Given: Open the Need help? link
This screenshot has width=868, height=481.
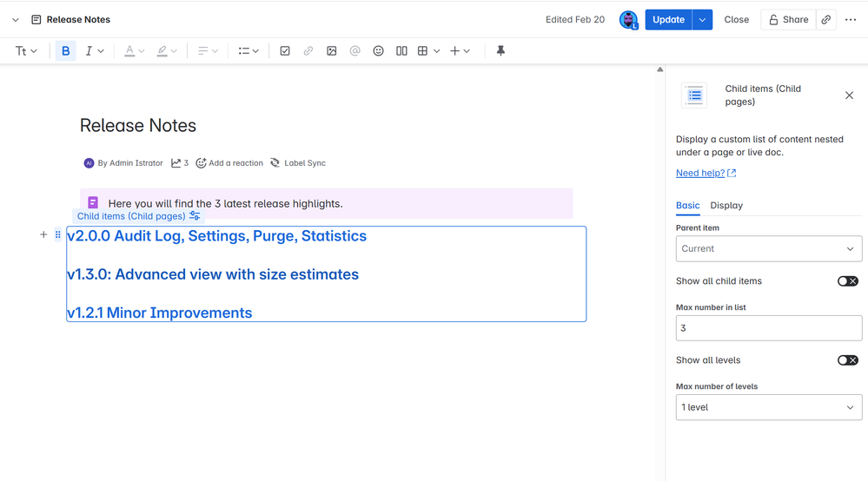Looking at the screenshot, I should [x=706, y=173].
